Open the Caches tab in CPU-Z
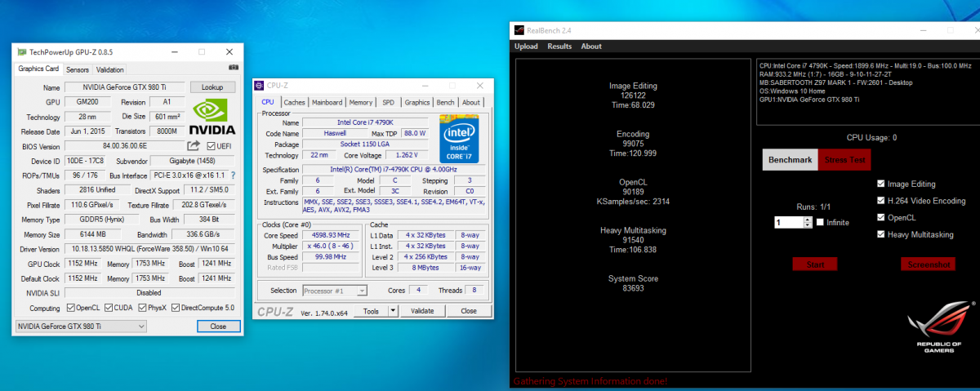 [295, 102]
